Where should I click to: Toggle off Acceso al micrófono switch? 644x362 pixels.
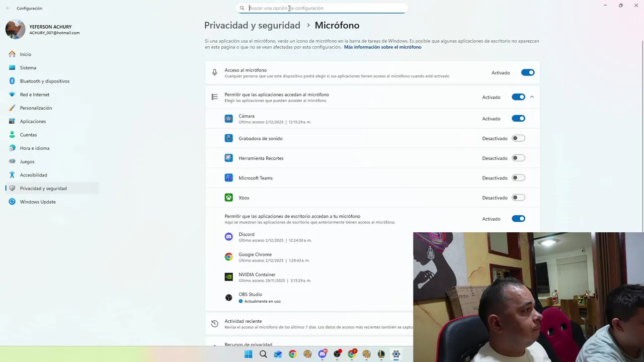point(528,72)
